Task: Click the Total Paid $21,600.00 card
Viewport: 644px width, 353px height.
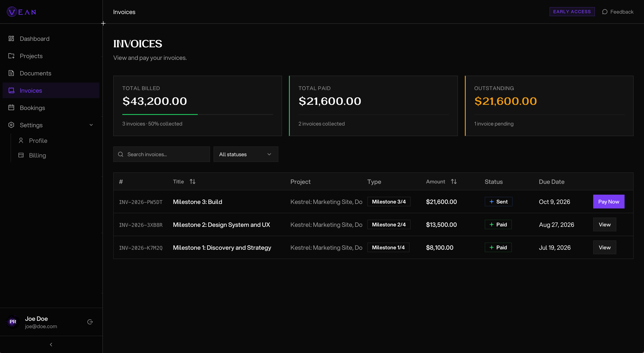Action: pos(373,106)
